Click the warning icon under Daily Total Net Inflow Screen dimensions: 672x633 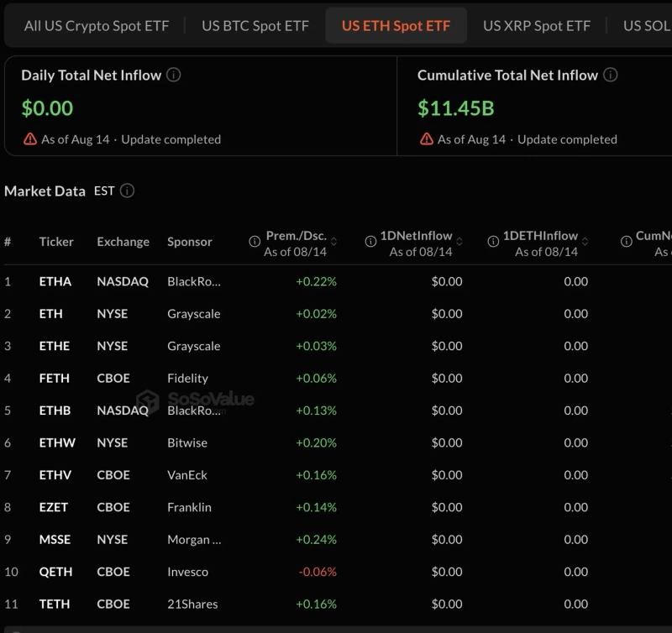[30, 139]
